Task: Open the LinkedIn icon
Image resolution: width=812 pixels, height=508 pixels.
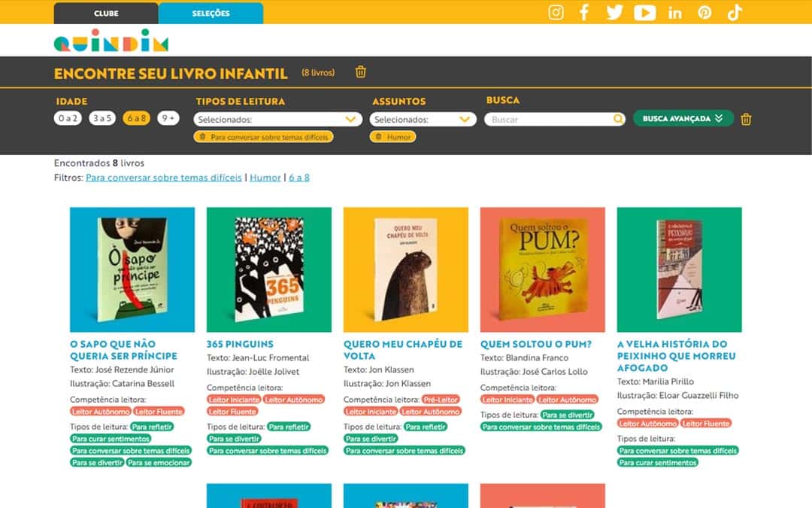Action: [x=674, y=13]
